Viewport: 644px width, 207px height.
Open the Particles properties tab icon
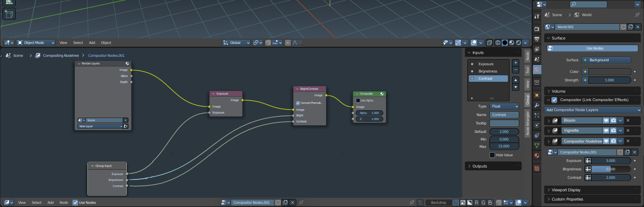tap(537, 115)
